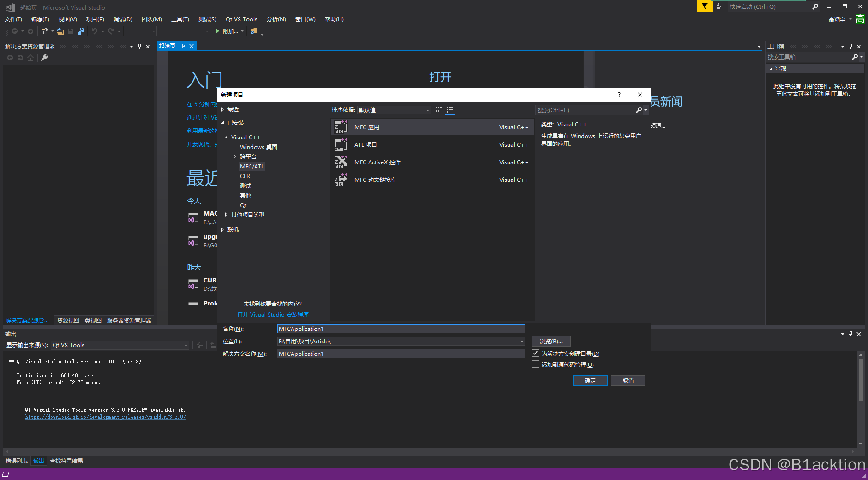
Task: Expand the 联机 tree node
Action: click(222, 229)
